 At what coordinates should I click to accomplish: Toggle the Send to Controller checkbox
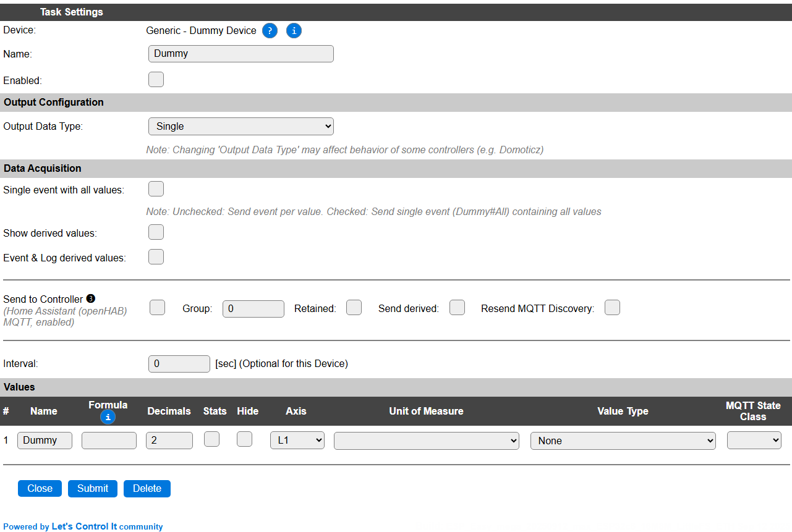click(x=158, y=308)
